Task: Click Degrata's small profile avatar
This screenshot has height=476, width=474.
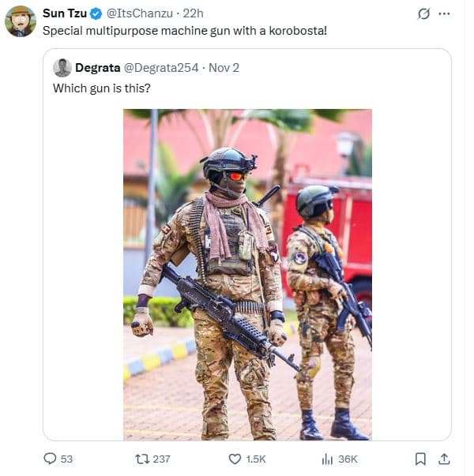Action: (x=62, y=68)
